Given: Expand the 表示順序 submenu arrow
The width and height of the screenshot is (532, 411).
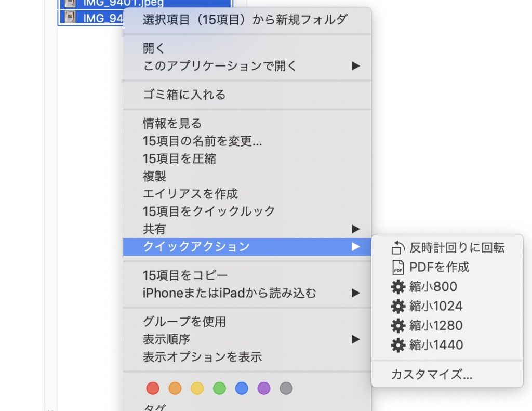Looking at the screenshot, I should 355,339.
